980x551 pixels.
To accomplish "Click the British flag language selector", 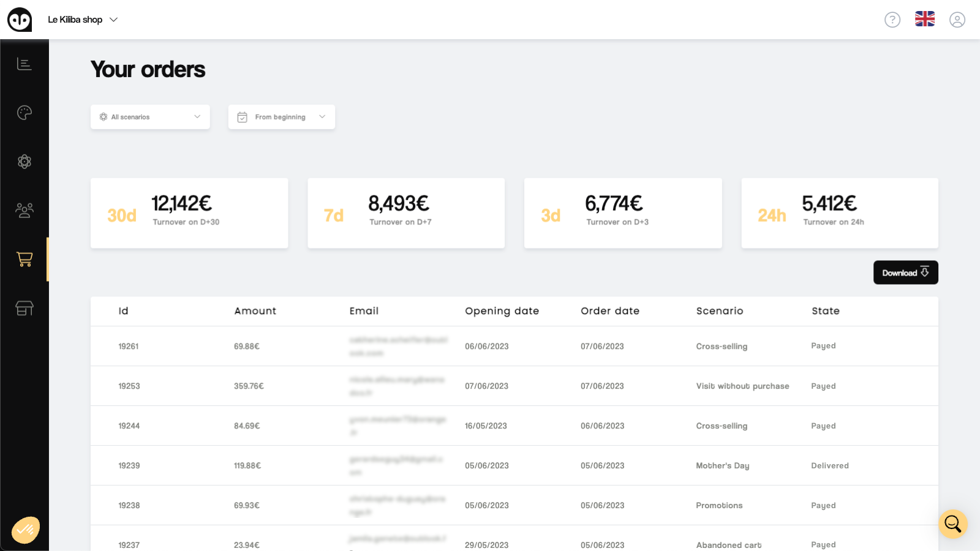I will tap(925, 19).
